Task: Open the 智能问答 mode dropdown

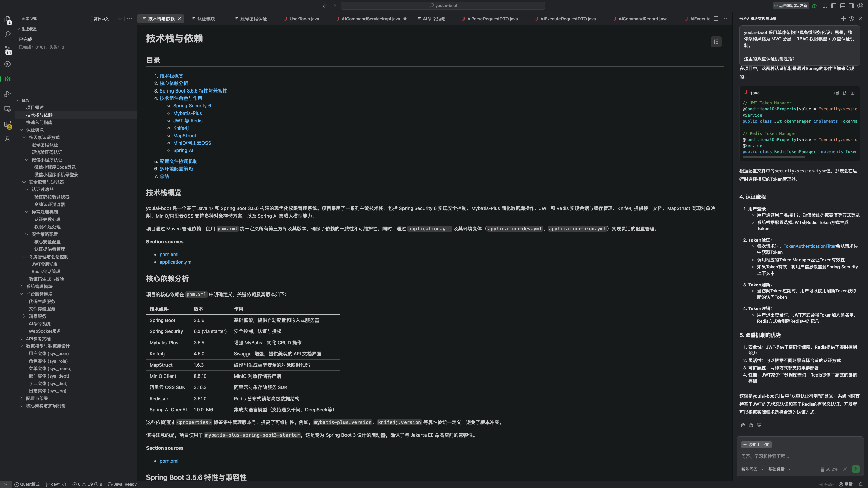Action: (752, 469)
